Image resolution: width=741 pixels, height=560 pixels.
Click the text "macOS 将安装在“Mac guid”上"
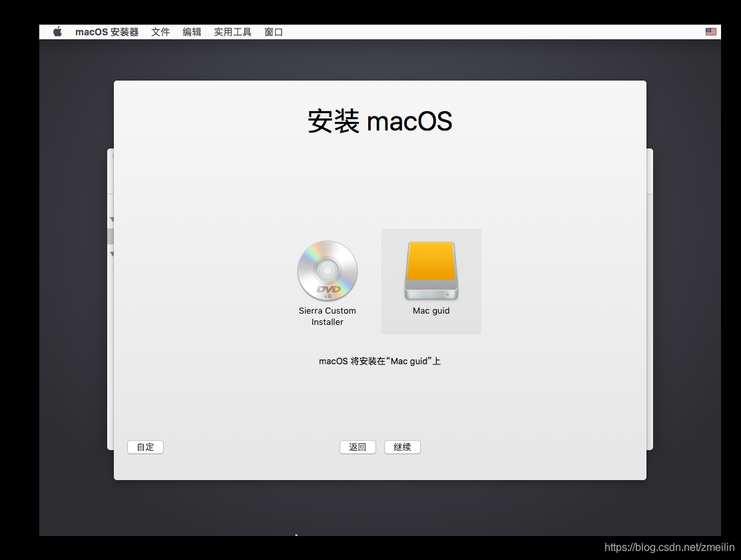[x=380, y=361]
